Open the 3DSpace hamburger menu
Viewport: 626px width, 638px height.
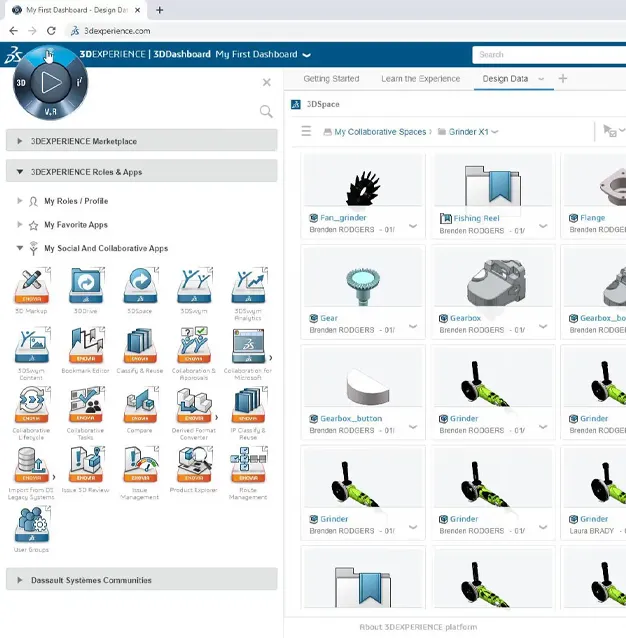click(x=306, y=131)
